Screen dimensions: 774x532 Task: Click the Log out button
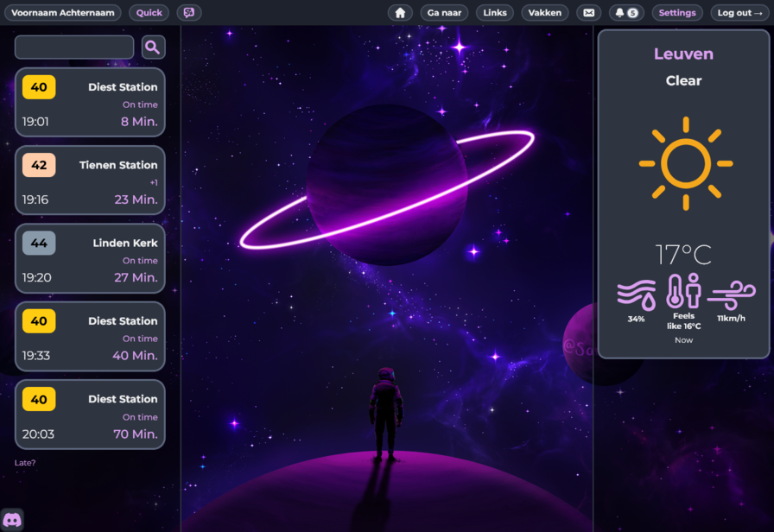coord(739,13)
